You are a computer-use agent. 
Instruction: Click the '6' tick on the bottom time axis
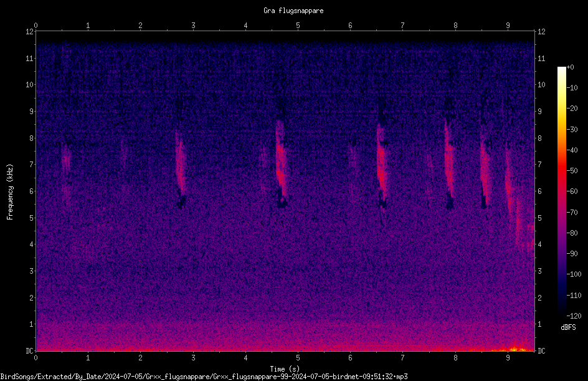351,358
